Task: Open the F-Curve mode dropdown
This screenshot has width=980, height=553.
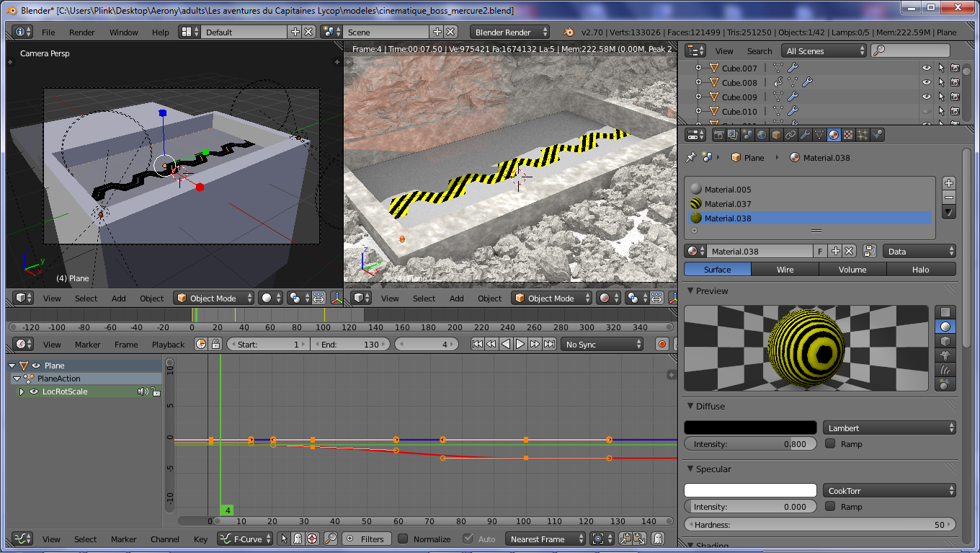Action: point(245,539)
